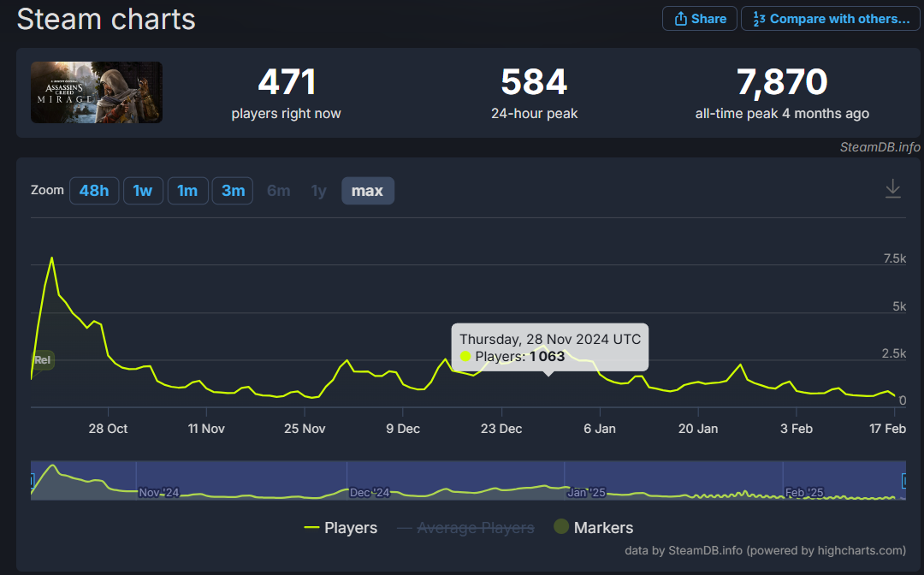Set zoom range to 1w
This screenshot has height=575, width=924.
click(x=143, y=191)
